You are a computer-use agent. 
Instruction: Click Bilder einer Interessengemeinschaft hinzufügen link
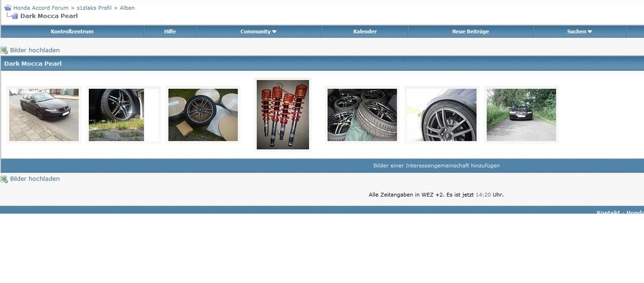pos(436,166)
